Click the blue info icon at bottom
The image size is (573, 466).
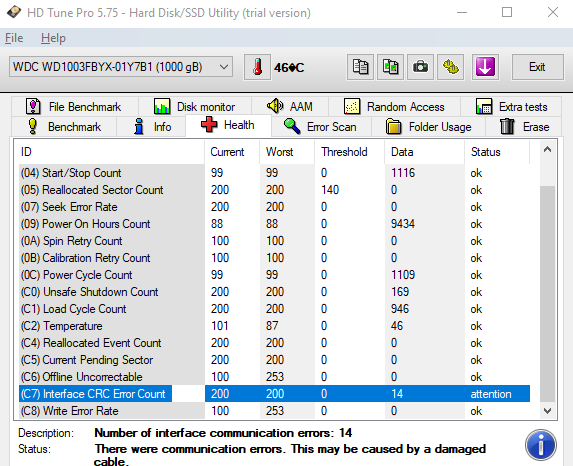(x=541, y=445)
